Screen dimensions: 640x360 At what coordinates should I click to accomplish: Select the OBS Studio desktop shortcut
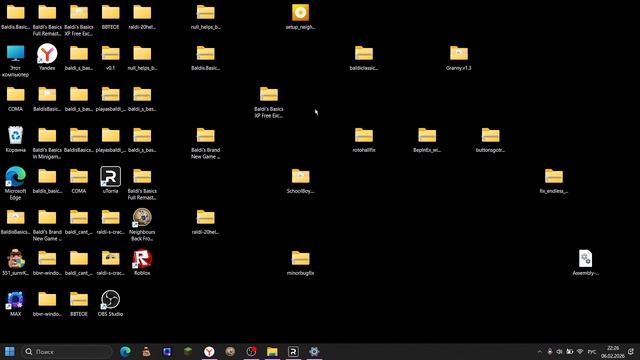[110, 303]
